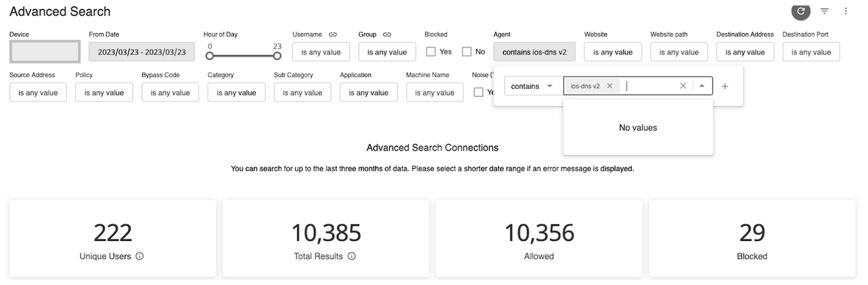Open the three-dot more options menu
Screen dimensions: 868x285
coord(845,11)
